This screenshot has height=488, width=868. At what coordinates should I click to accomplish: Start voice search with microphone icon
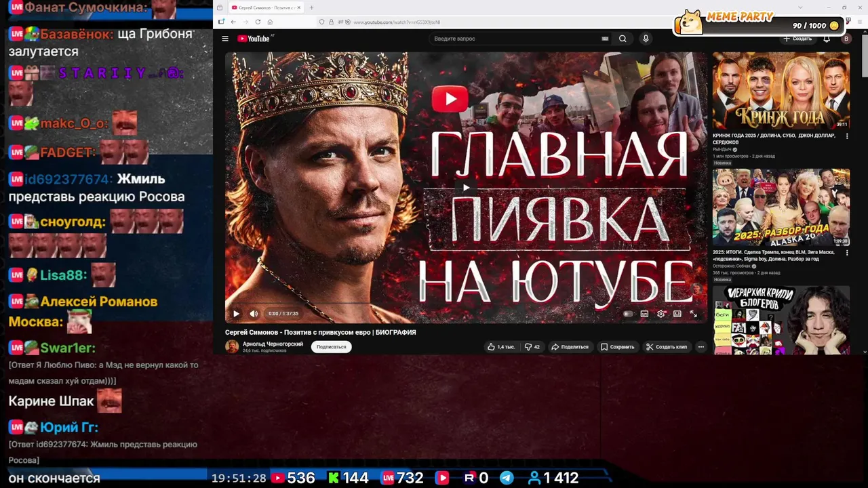coord(646,39)
